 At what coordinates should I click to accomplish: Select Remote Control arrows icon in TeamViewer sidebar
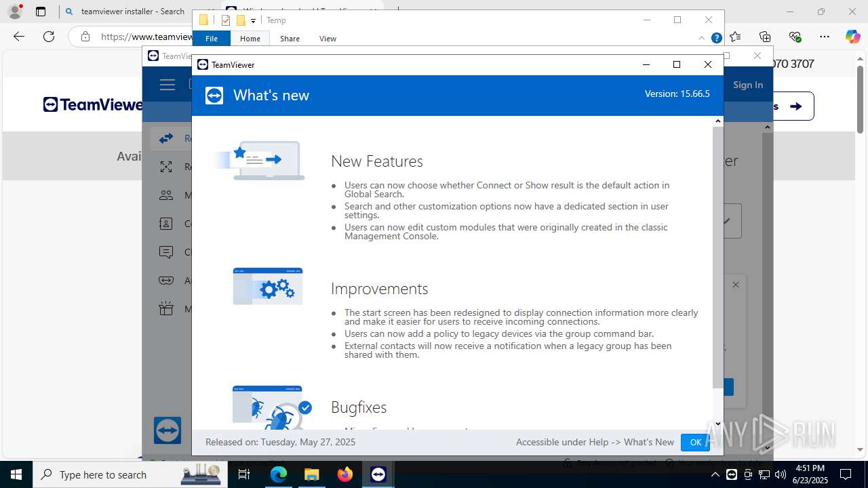[166, 138]
